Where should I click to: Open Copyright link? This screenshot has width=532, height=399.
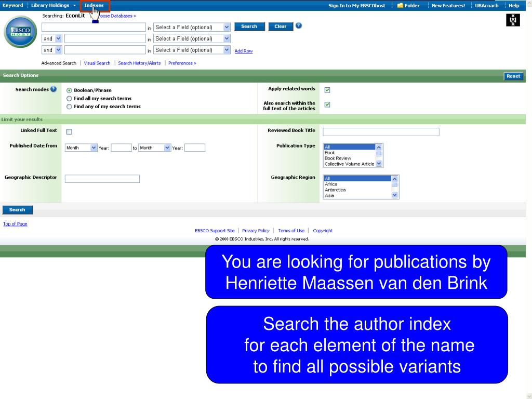323,231
